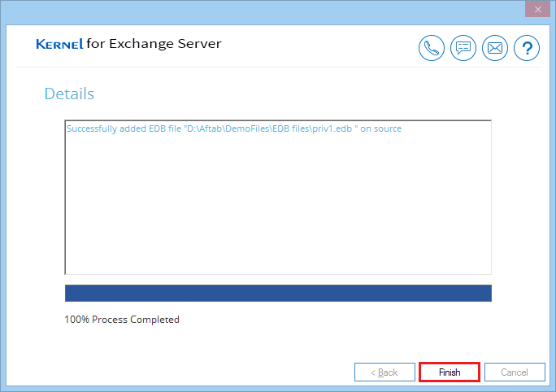Click the Cancel button
Image resolution: width=556 pixels, height=392 pixels.
(x=515, y=372)
